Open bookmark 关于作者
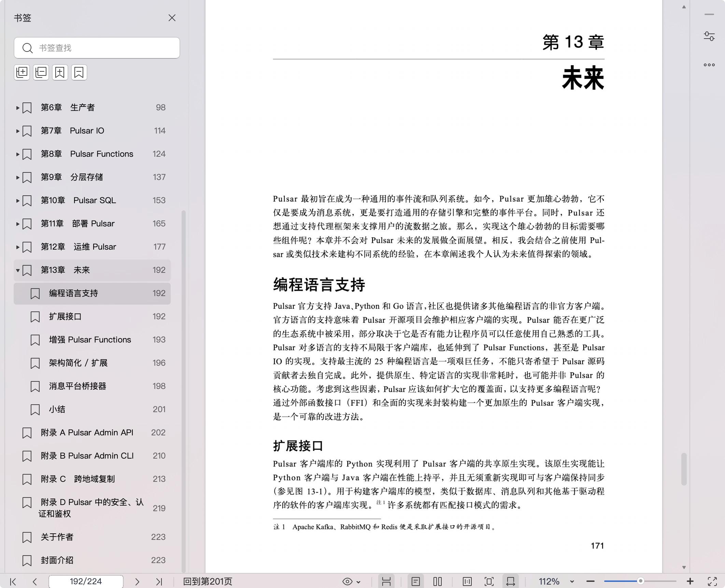Screen dimensions: 725x588 tap(92, 537)
